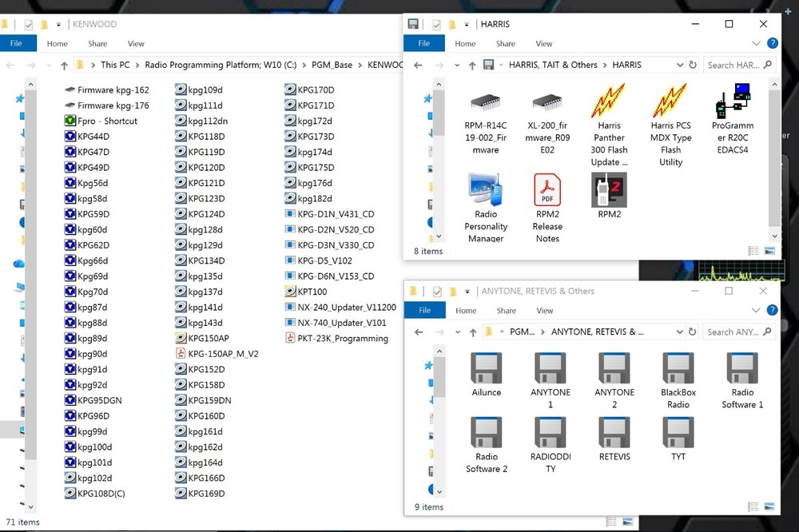Open the View tab in KENWOOD window
Screen dimensions: 799x532
pos(136,44)
